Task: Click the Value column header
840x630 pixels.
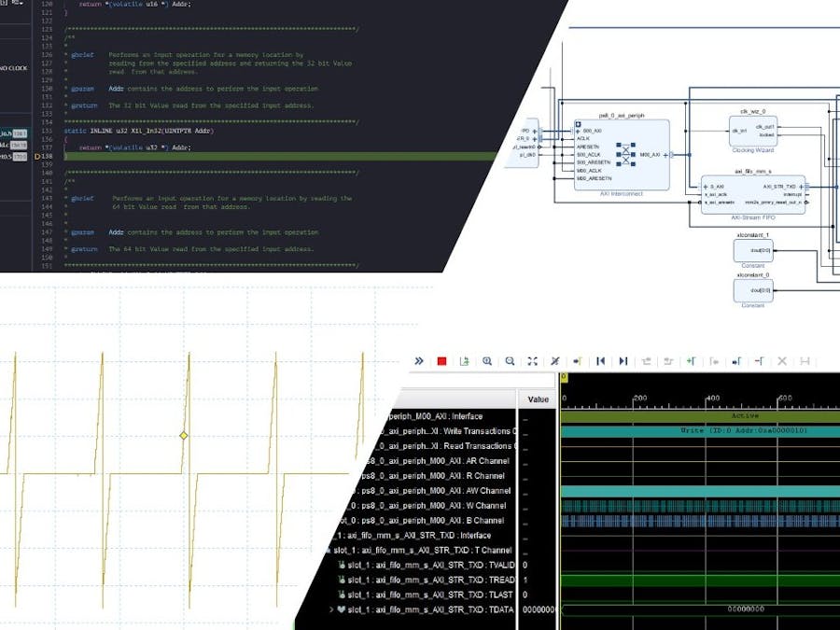Action: (x=539, y=399)
